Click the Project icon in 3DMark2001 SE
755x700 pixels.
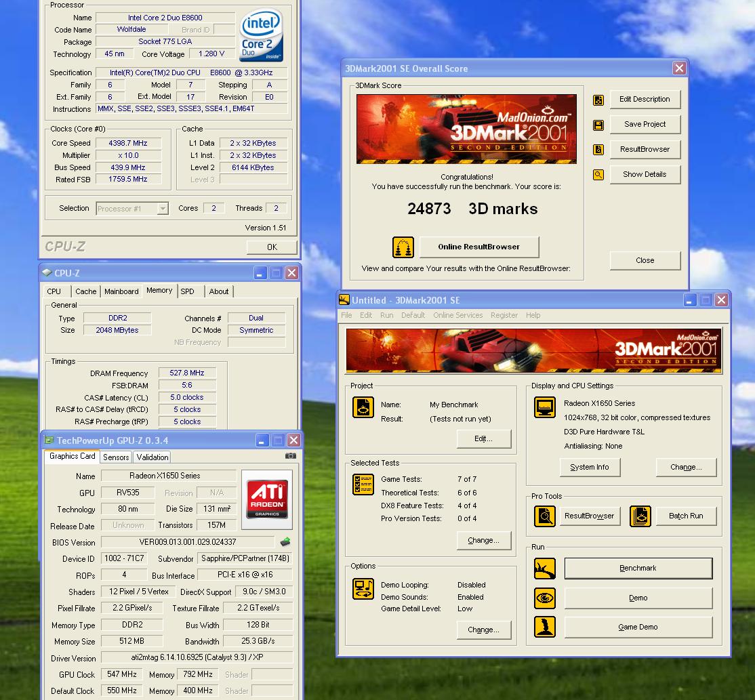pos(363,407)
